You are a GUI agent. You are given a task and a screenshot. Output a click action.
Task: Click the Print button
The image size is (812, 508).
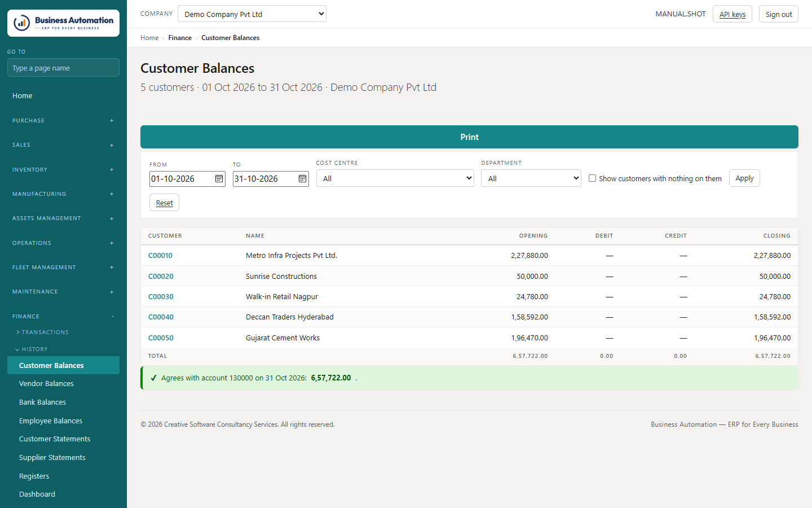point(469,137)
